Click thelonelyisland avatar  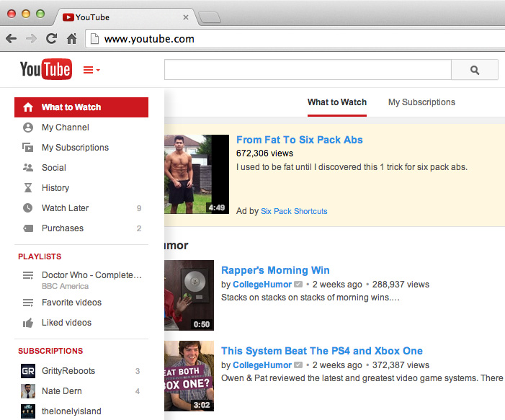coord(28,411)
